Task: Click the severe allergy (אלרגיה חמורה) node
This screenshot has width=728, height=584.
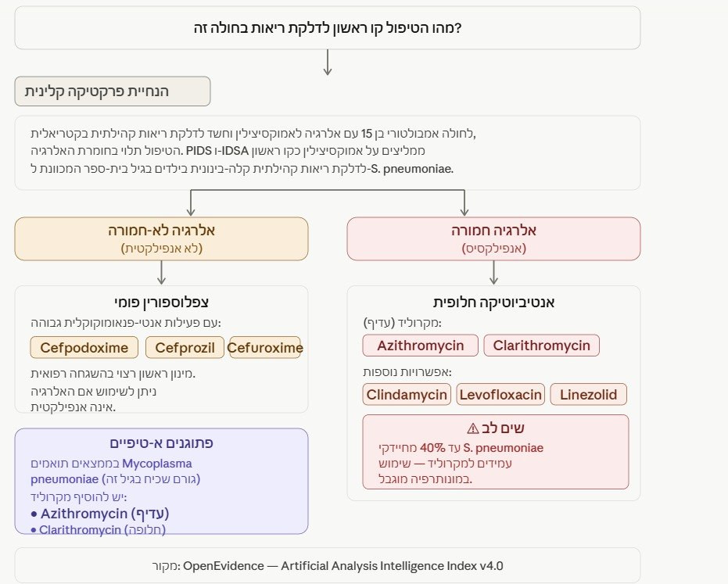Action: (493, 238)
